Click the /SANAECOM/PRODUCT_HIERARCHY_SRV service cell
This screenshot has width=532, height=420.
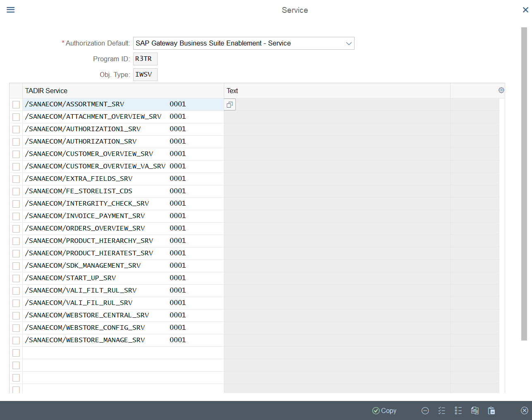pos(123,241)
